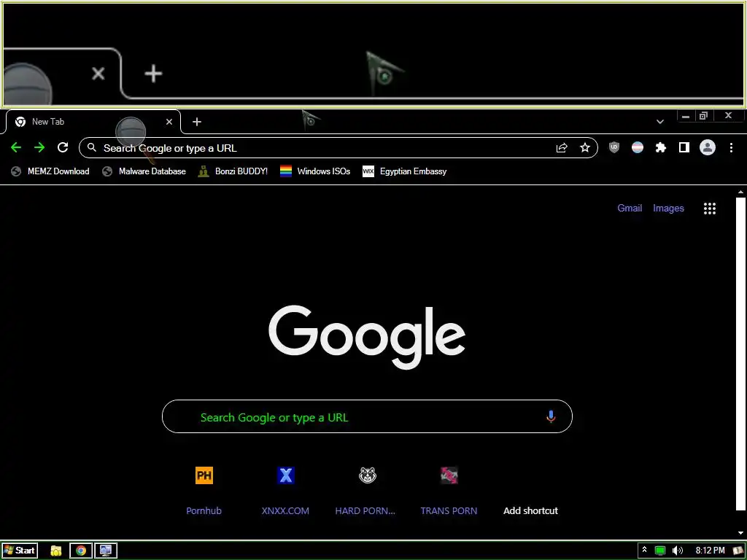Reload the current page
Viewport: 747px width, 560px height.
point(63,147)
